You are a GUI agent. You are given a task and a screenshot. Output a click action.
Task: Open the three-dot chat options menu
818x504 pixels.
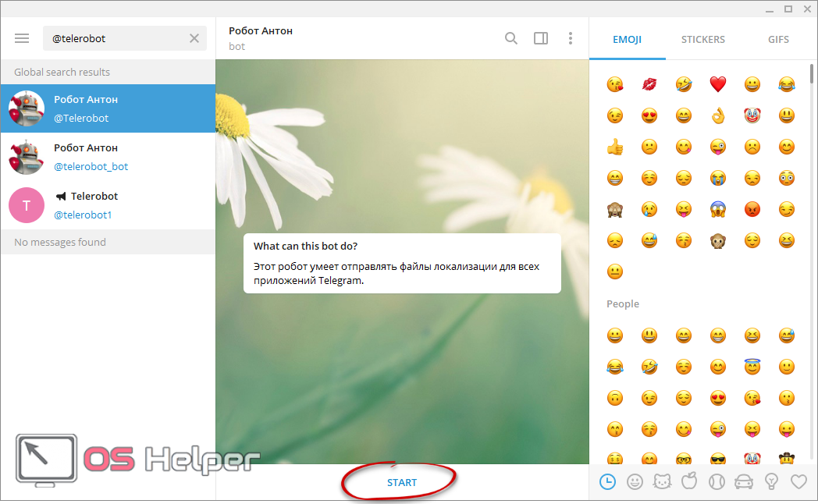(571, 38)
